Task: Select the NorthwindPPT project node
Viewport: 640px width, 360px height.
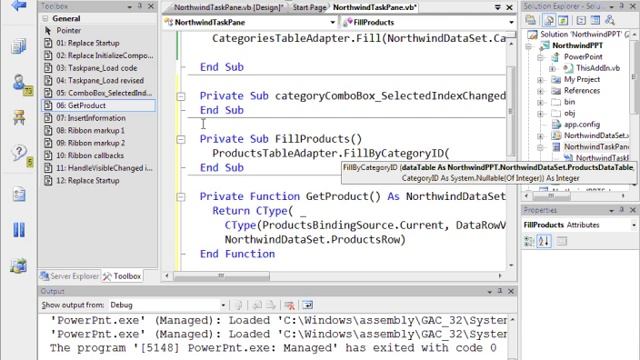Action: tap(577, 45)
